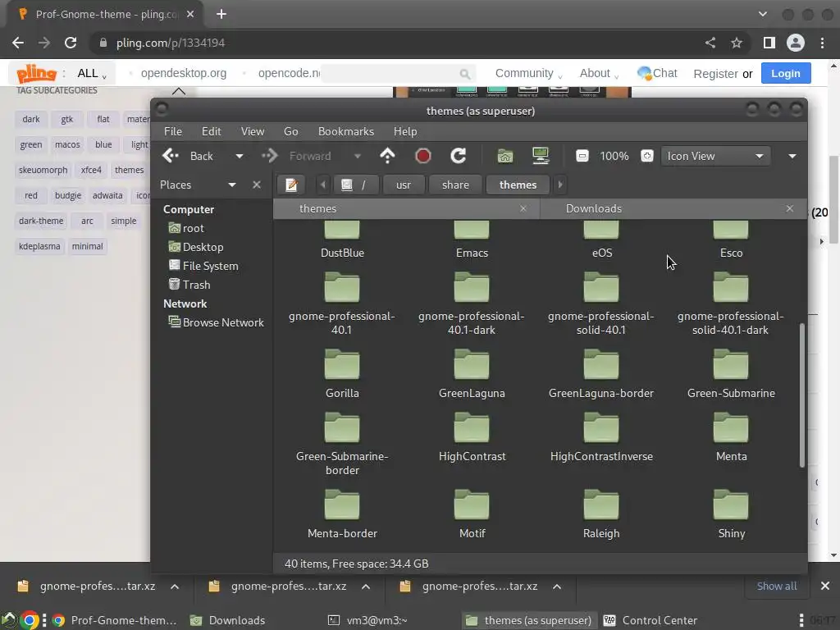
Task: Open the Home folder from the toolbar
Action: 504,156
